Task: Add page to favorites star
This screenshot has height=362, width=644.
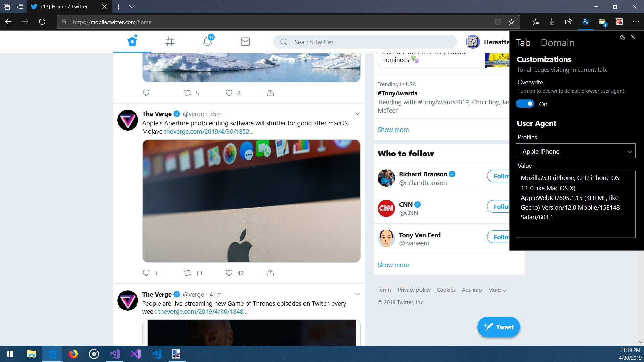Action: tap(511, 22)
